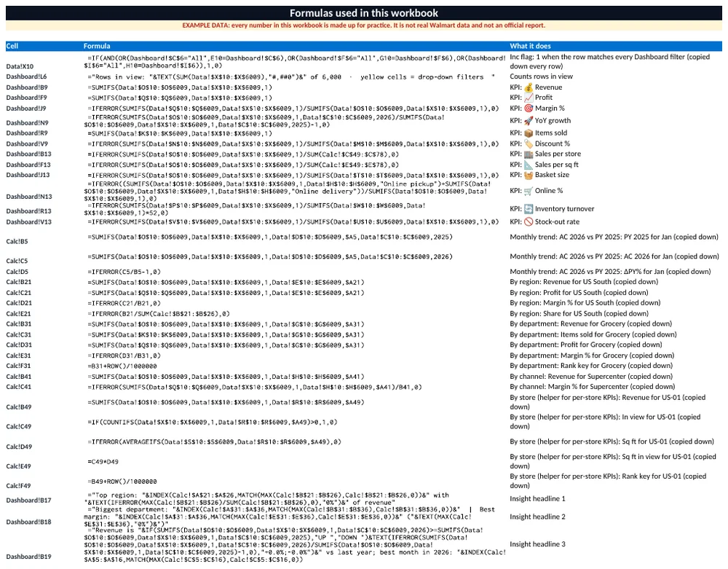
Task: Select the 'What it does' column header
Action: (530, 46)
